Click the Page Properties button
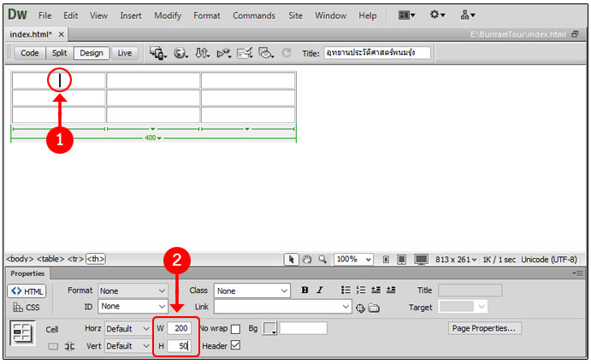Viewport: 591px width, 364px height. point(485,328)
